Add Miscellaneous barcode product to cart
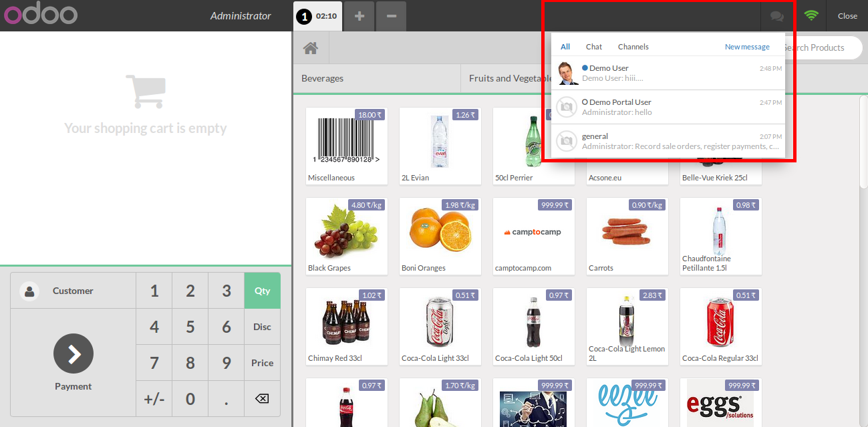868x427 pixels. click(346, 146)
